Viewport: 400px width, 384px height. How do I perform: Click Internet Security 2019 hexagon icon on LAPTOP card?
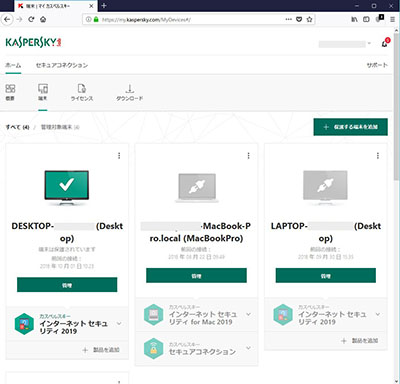pos(283,315)
